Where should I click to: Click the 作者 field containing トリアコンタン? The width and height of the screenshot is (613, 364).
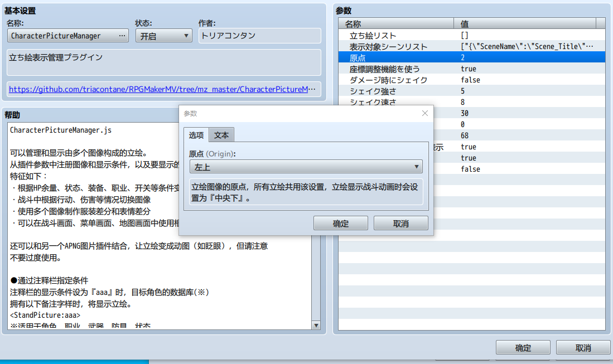pos(259,36)
